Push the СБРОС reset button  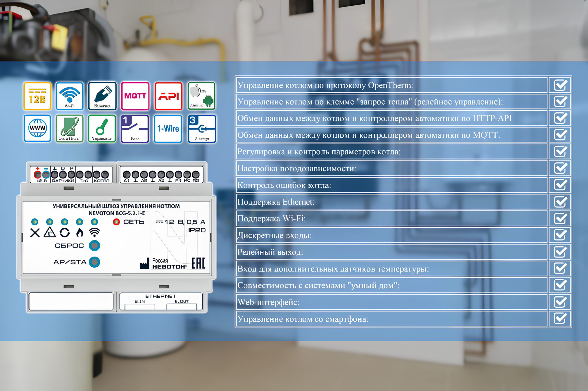(x=95, y=246)
